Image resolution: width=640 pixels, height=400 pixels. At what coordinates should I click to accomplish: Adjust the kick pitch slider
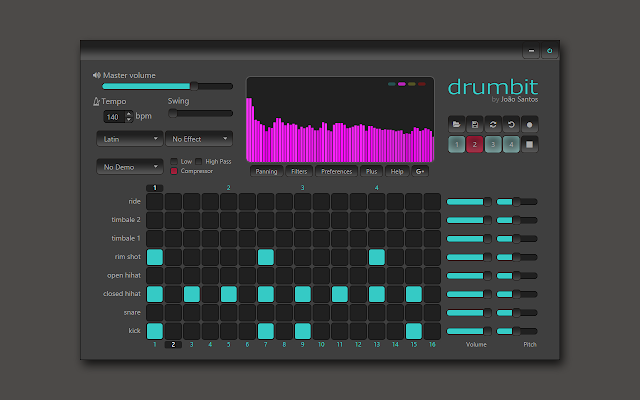(517, 331)
